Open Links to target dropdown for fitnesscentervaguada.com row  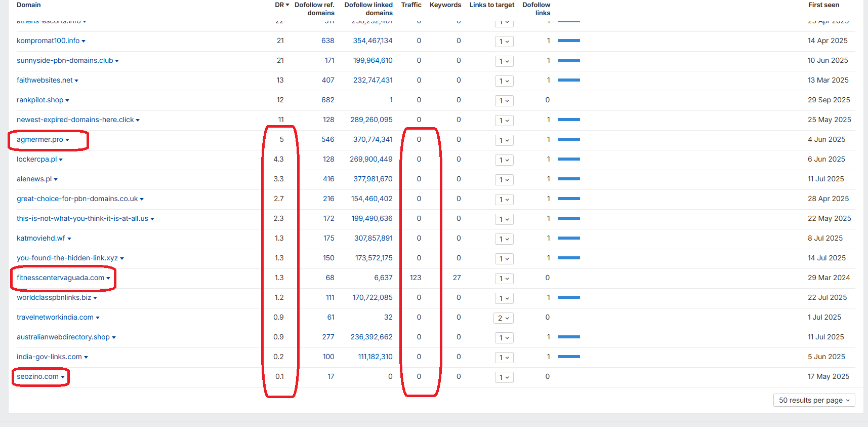point(504,279)
